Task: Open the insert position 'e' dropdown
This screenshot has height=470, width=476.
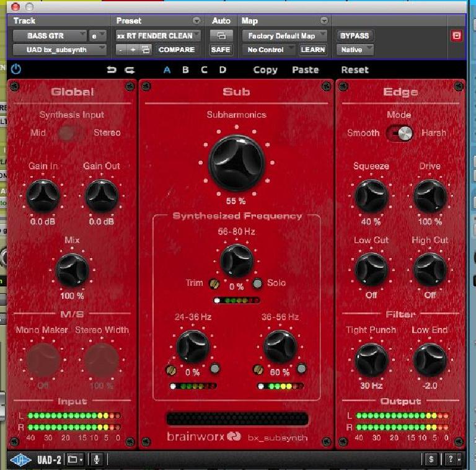Action: click(x=97, y=36)
